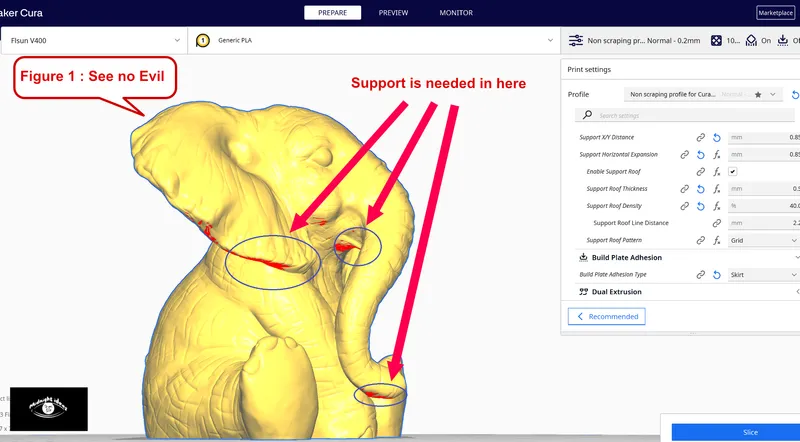Click the extruder 1 icon for Generic PLA
Viewport: 800px width, 442px height.
(203, 40)
